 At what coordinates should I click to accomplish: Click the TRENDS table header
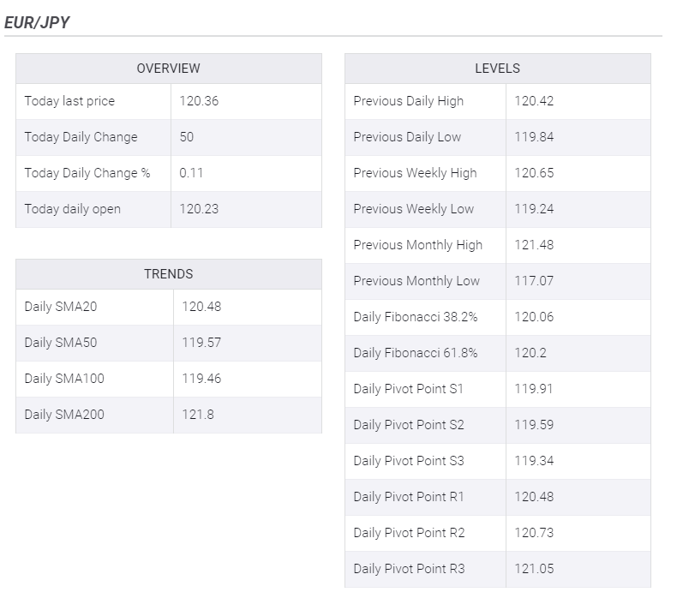[x=168, y=274]
